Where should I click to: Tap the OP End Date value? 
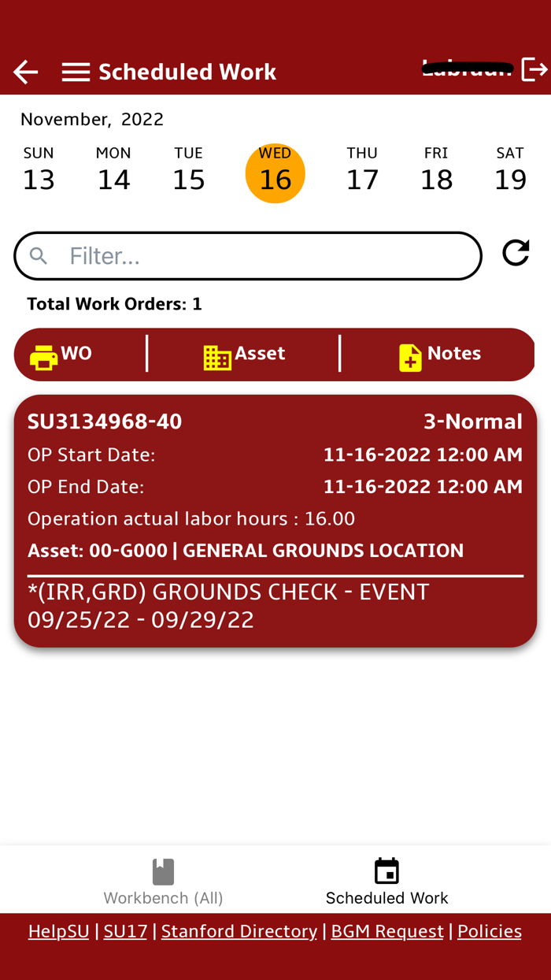pos(423,487)
